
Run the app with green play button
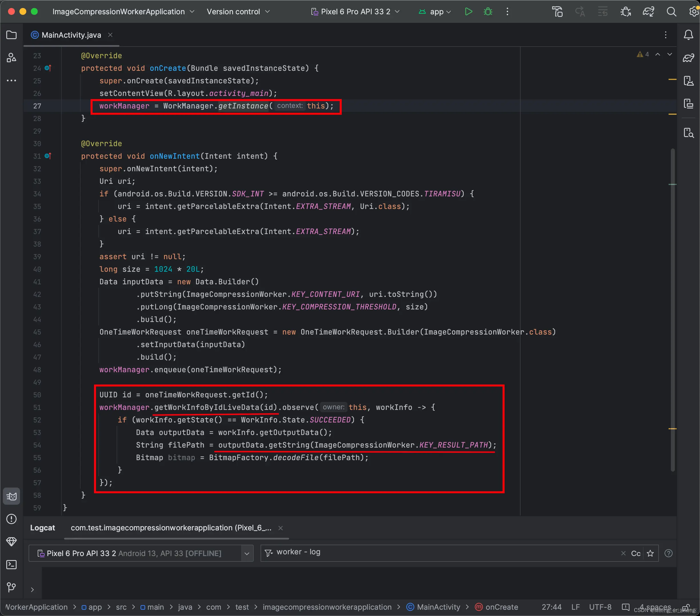pyautogui.click(x=468, y=12)
